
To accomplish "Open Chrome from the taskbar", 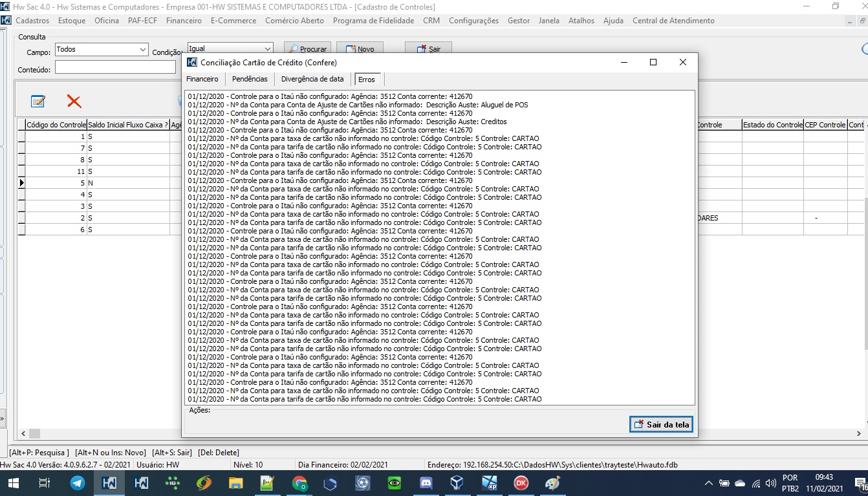I will pyautogui.click(x=299, y=483).
